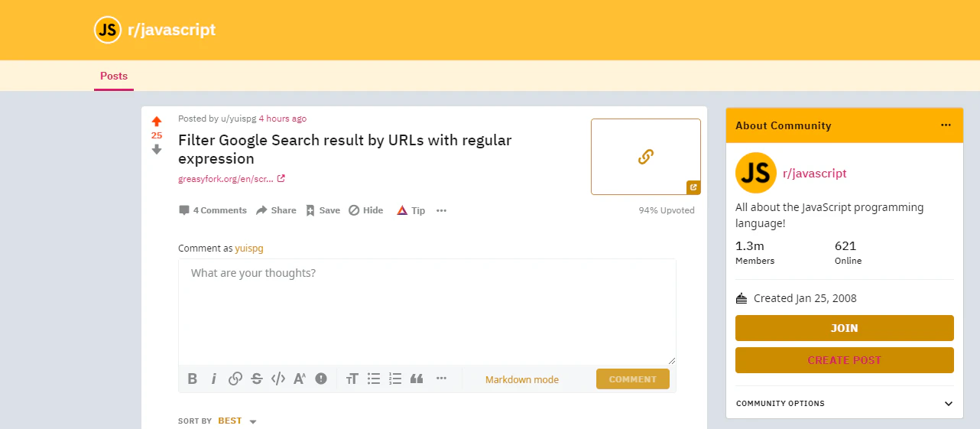
Task: Open r/javascript link in About Community
Action: coord(815,174)
